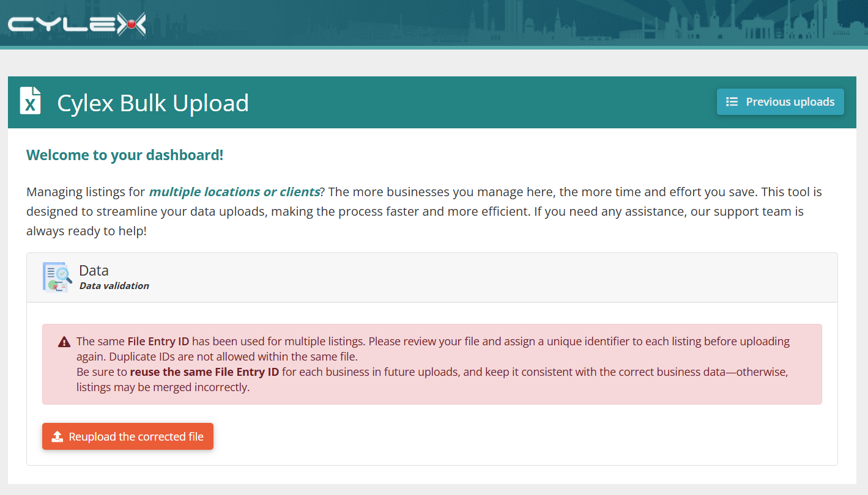Click the Excel file icon beside title
Image resolution: width=868 pixels, height=495 pixels.
click(x=31, y=101)
